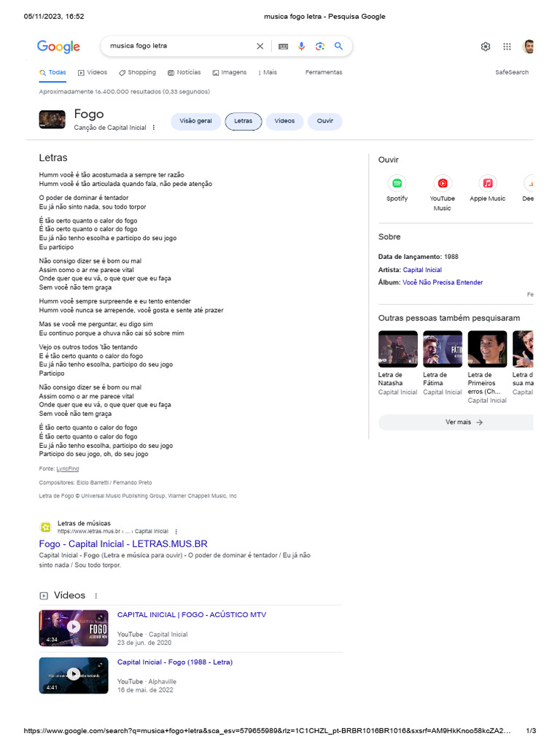Listen on Spotify icon
This screenshot has height=747, width=560.
pos(397,183)
